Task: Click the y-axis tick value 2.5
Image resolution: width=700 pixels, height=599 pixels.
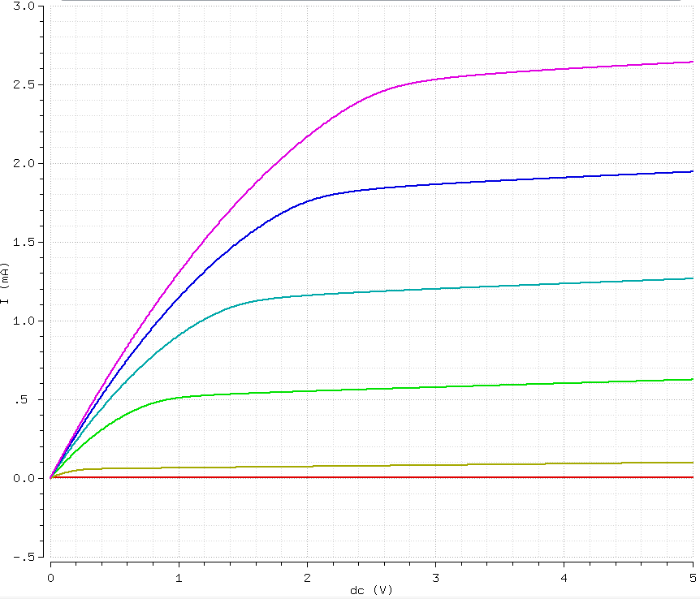Action: tap(24, 84)
